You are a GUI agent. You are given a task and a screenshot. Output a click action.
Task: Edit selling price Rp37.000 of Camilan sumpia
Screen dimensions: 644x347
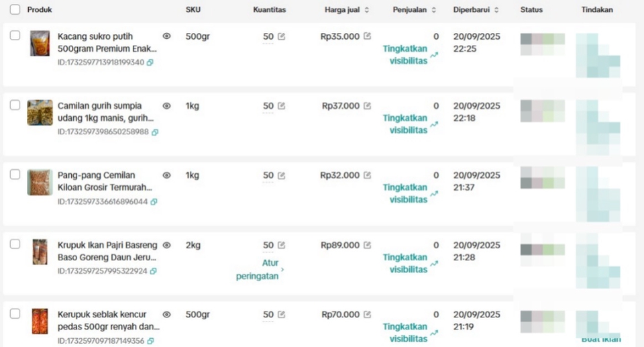tap(367, 106)
